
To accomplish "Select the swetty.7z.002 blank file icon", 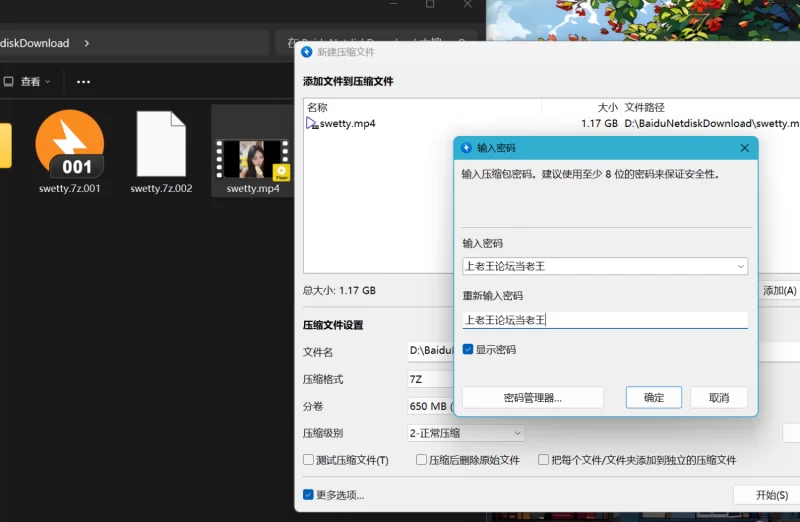I will pyautogui.click(x=161, y=144).
